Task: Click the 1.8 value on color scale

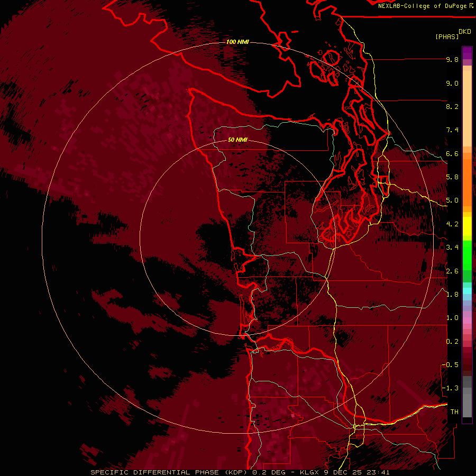Action: (x=452, y=295)
